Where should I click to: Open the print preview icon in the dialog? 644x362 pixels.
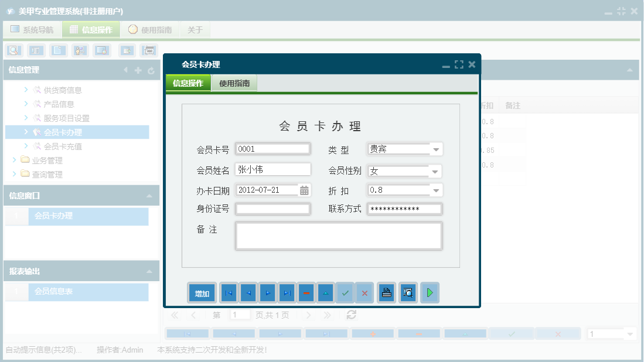[x=408, y=292]
